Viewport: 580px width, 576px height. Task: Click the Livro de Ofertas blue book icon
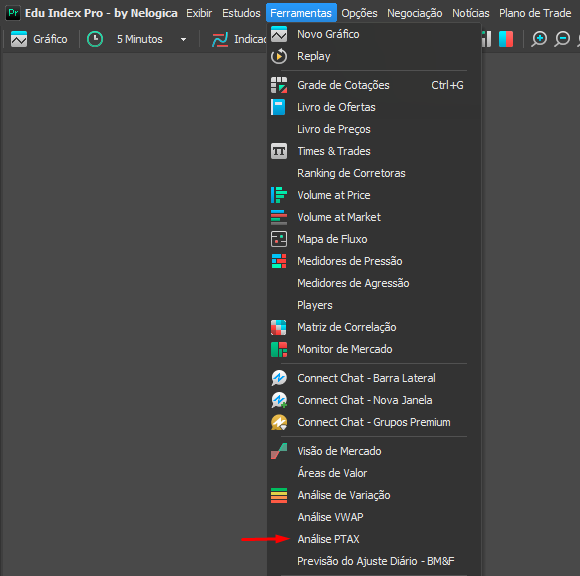[x=278, y=107]
